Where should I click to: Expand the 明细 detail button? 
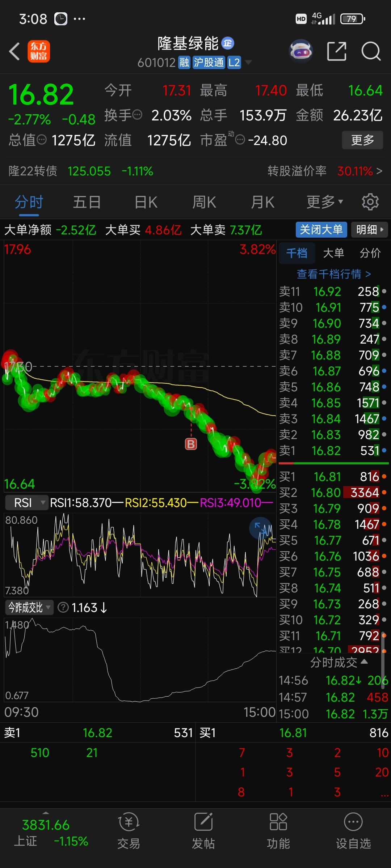[x=369, y=230]
